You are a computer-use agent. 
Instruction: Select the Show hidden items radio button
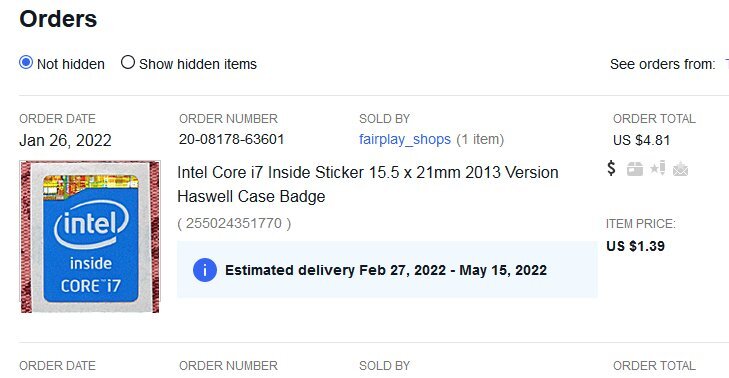[128, 62]
